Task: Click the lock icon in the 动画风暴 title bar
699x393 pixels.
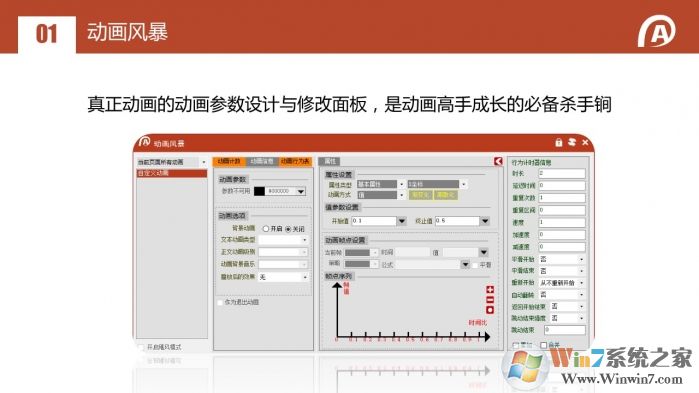Action: click(x=559, y=143)
